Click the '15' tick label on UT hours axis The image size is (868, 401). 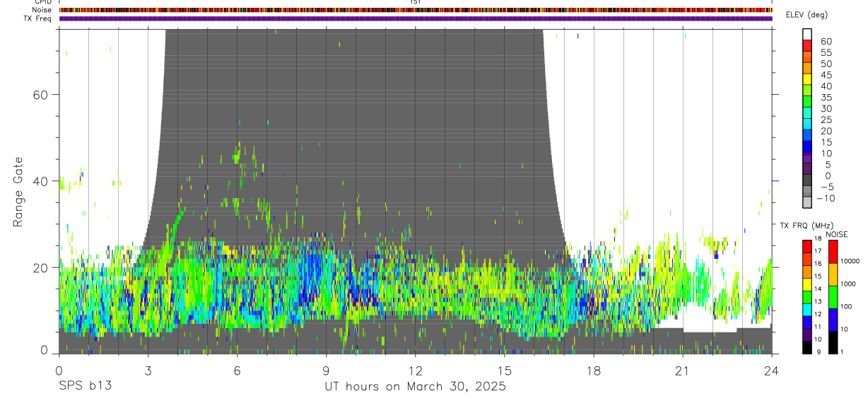504,371
